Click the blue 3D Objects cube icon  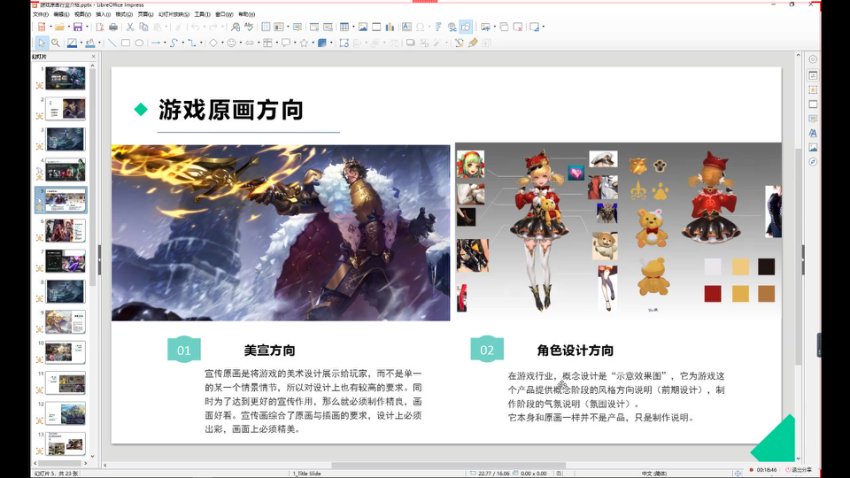tap(322, 43)
